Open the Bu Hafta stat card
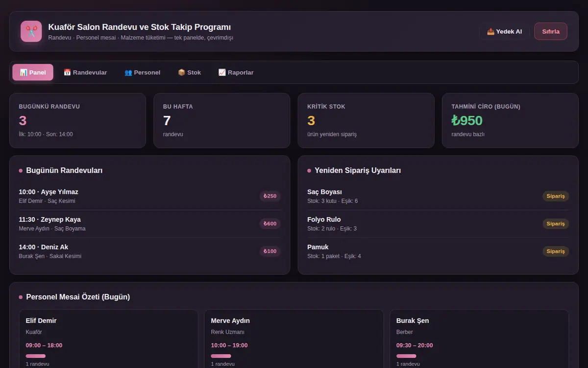588x368 pixels. coord(222,121)
